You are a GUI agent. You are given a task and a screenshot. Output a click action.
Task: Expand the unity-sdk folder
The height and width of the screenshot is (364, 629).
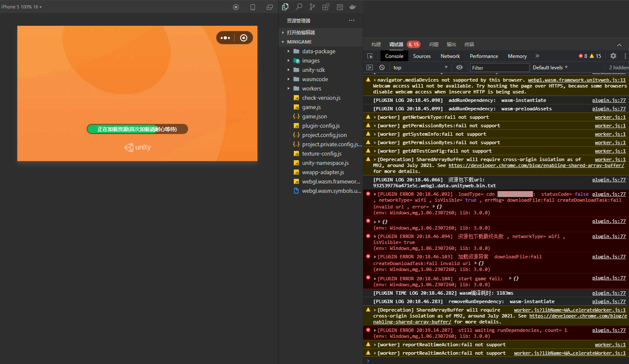[320, 70]
